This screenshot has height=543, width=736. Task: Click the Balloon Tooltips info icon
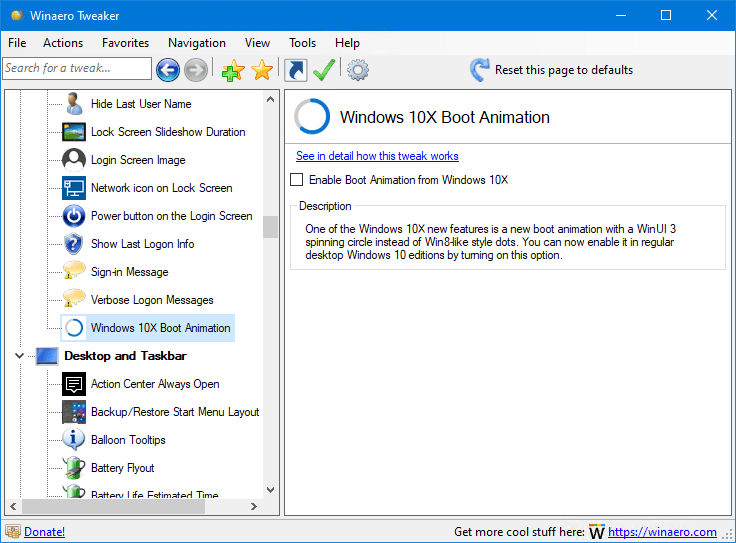[x=74, y=439]
